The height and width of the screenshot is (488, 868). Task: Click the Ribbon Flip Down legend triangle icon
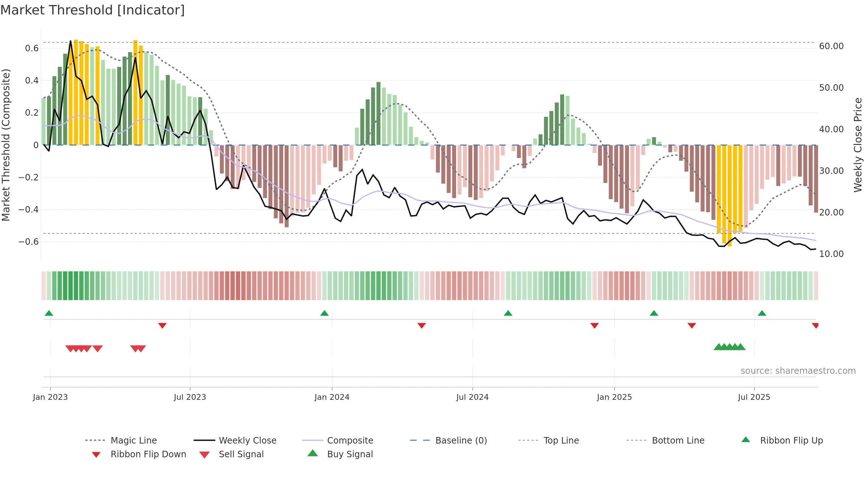[x=96, y=455]
